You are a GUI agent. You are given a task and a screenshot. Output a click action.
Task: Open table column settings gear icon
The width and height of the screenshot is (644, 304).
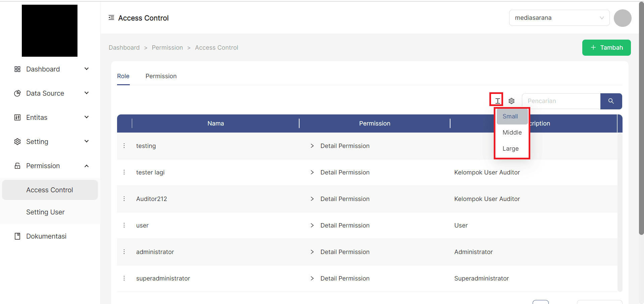511,101
